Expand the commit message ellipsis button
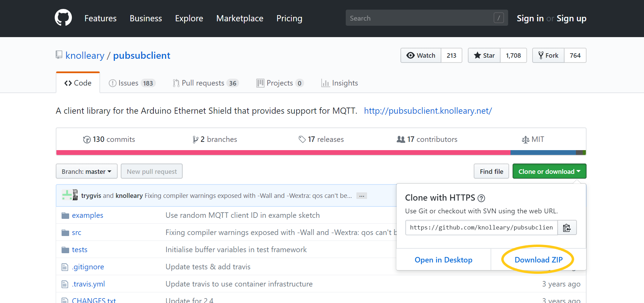The image size is (644, 303). (362, 195)
